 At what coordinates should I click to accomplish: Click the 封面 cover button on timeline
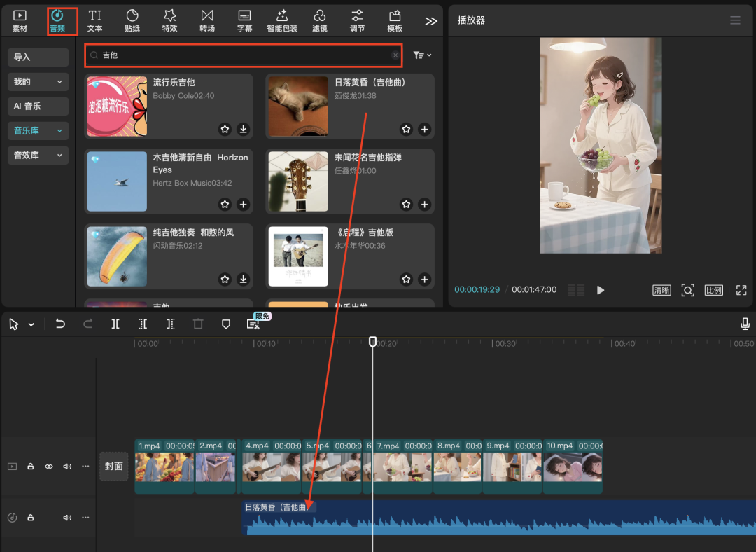click(x=114, y=466)
